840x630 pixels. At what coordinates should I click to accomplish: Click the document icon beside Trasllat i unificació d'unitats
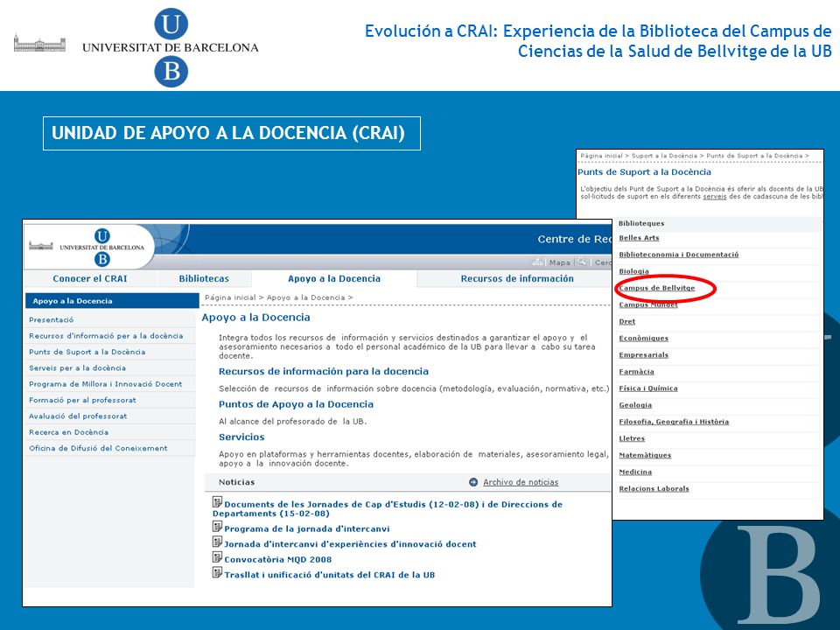217,572
